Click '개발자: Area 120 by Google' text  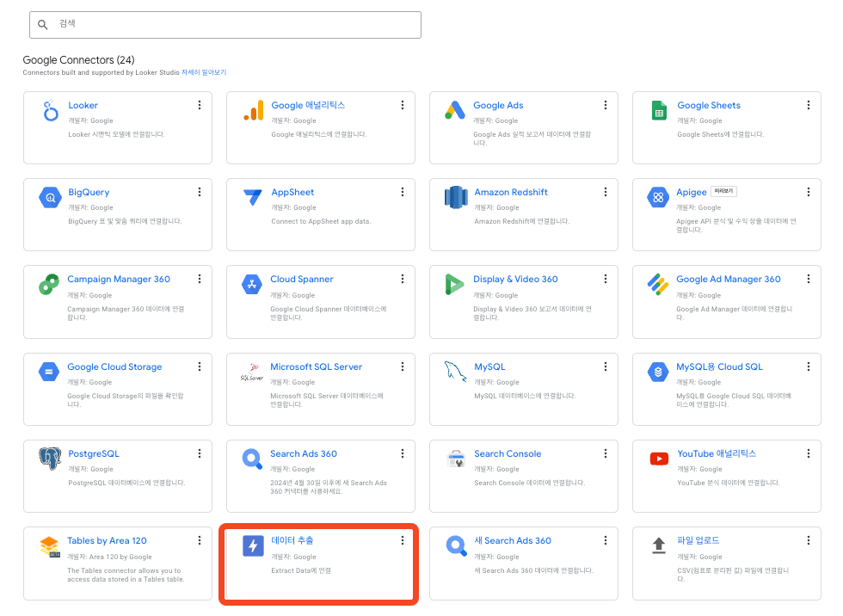click(x=109, y=557)
